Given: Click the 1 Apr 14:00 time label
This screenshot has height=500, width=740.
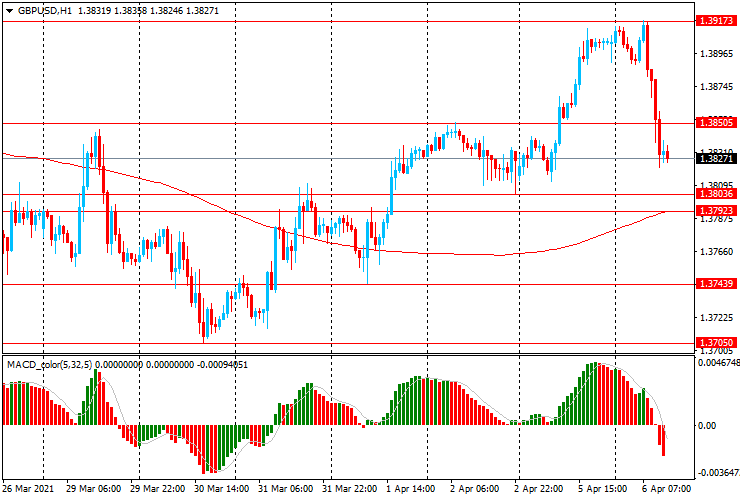Looking at the screenshot, I should pyautogui.click(x=411, y=488).
